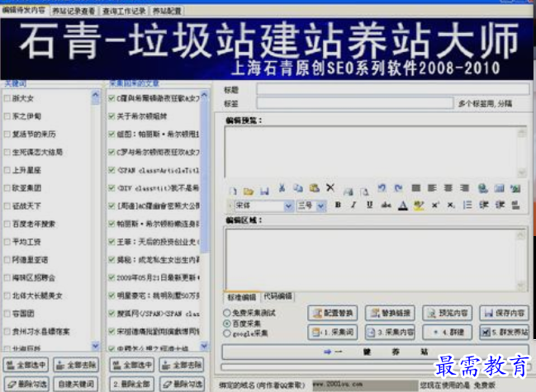Click the Copy icon in editor toolbar
Screen dimensions: 536x392
pos(298,188)
